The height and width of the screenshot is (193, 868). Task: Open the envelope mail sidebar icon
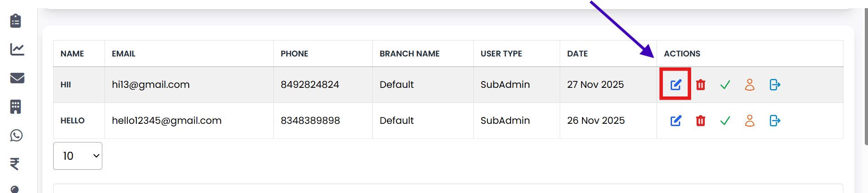[x=17, y=78]
